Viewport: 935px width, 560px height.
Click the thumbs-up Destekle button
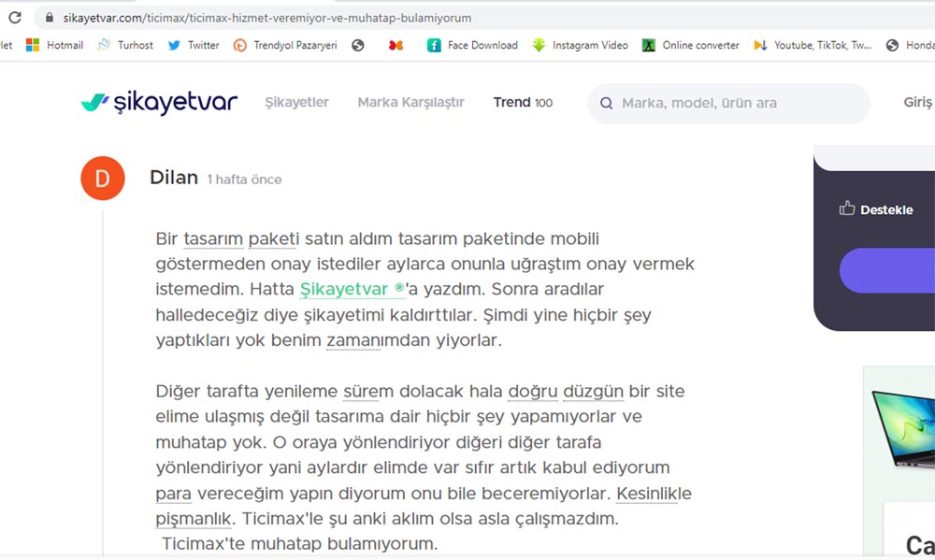click(876, 209)
